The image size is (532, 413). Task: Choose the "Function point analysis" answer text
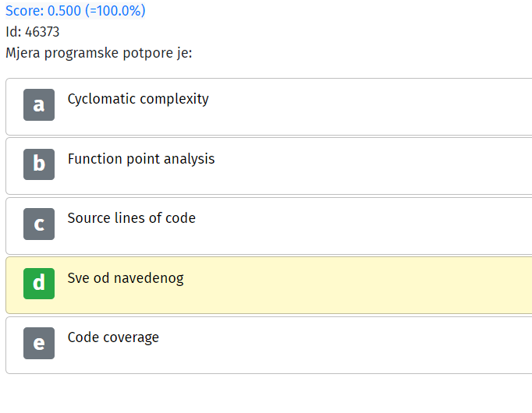click(141, 159)
